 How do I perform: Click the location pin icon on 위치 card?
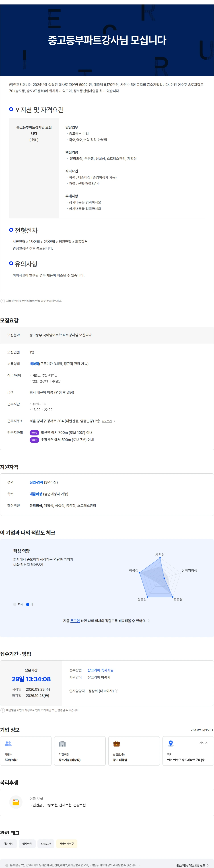point(171,744)
